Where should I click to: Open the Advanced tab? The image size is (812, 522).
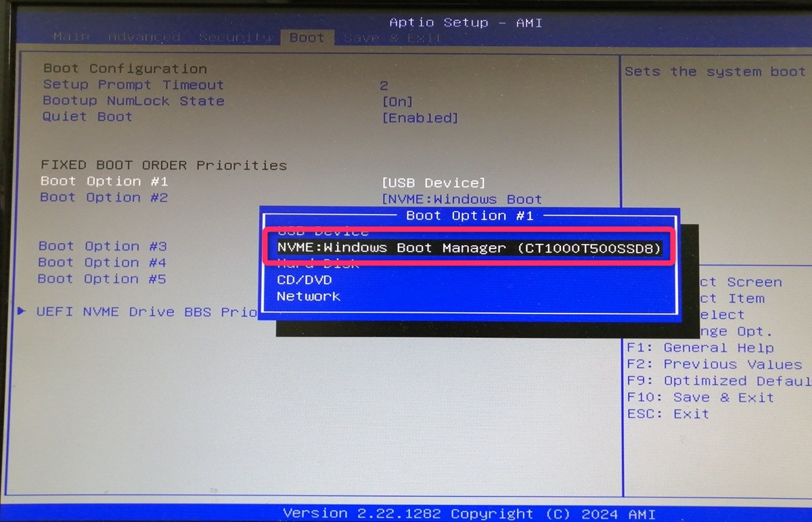pos(144,37)
